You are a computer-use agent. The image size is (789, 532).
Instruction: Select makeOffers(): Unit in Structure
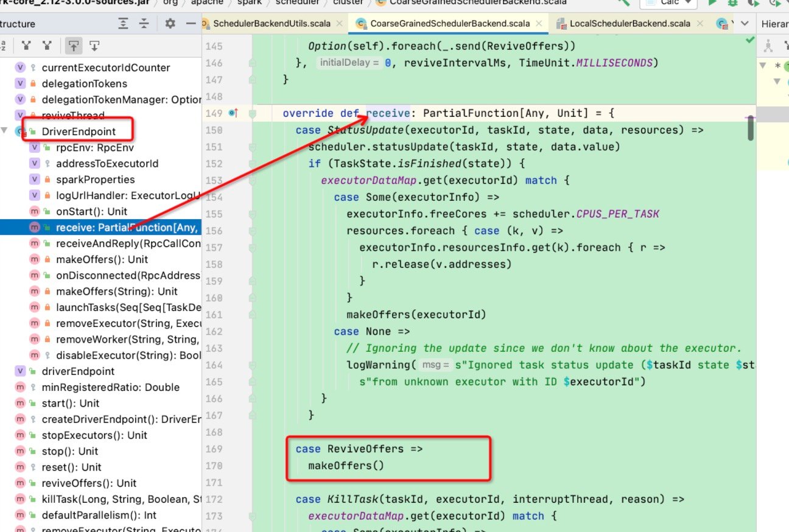(102, 259)
